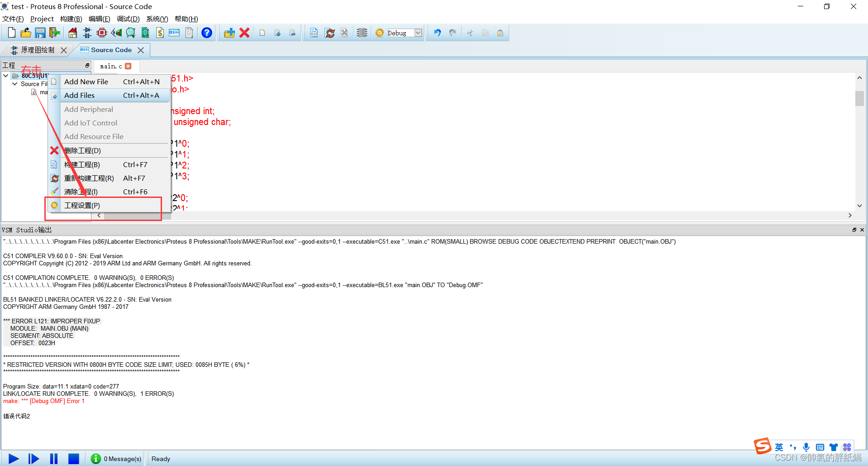Open the Gerber Viewer magnifier icon
Image resolution: width=868 pixels, height=466 pixels.
tap(131, 33)
